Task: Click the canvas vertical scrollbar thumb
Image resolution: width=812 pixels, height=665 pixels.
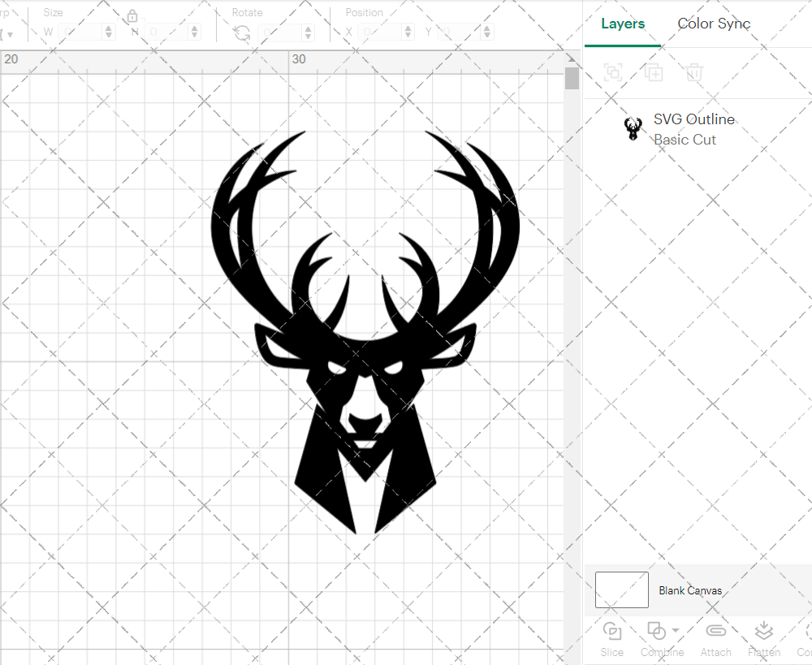Action: (572, 78)
